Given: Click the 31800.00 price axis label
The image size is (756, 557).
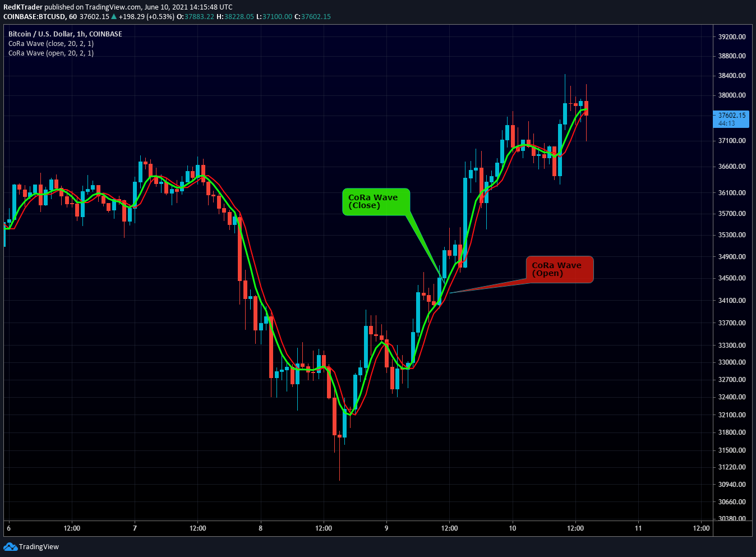Looking at the screenshot, I should coord(732,432).
